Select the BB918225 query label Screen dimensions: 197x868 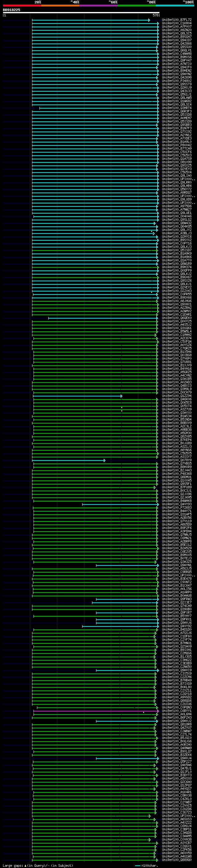pos(11,10)
